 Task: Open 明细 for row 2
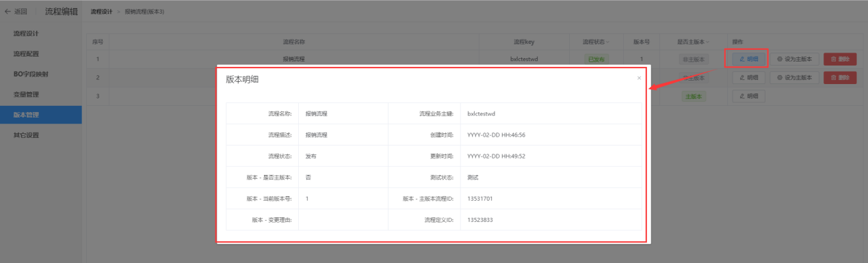[748, 78]
